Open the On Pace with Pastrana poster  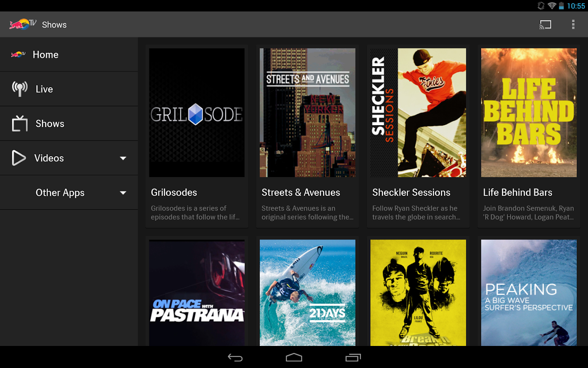[197, 292]
